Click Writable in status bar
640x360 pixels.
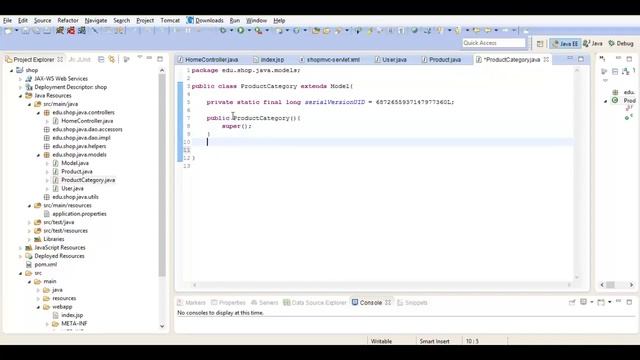tap(381, 341)
